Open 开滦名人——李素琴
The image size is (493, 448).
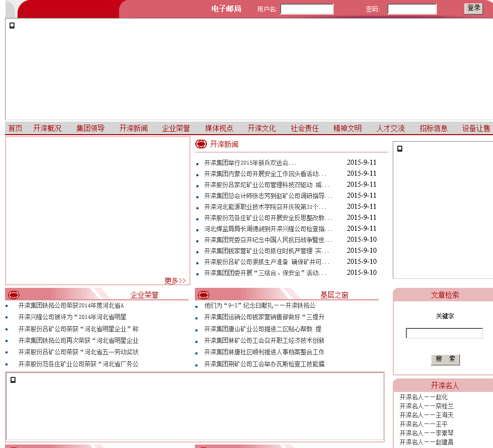pyautogui.click(x=426, y=433)
